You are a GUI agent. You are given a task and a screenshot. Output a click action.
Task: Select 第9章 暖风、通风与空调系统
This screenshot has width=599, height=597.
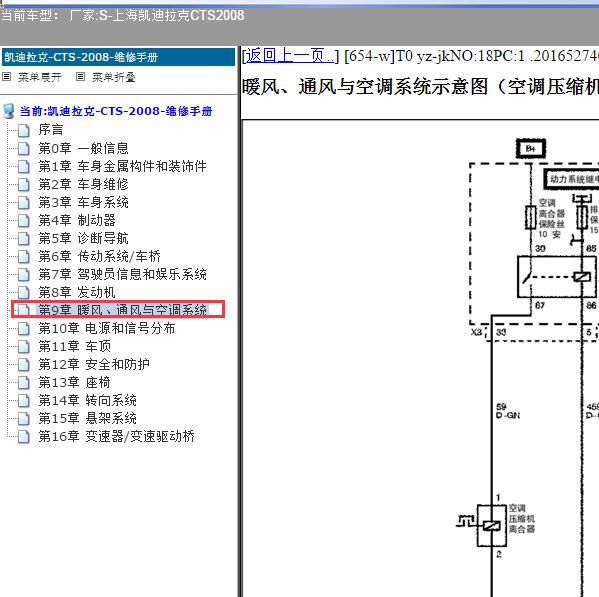pos(122,310)
